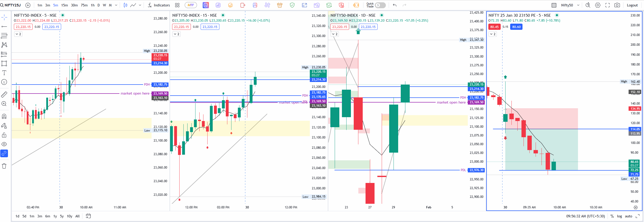The image size is (644, 222).
Task: Select the measure ruler tool
Action: [4, 94]
